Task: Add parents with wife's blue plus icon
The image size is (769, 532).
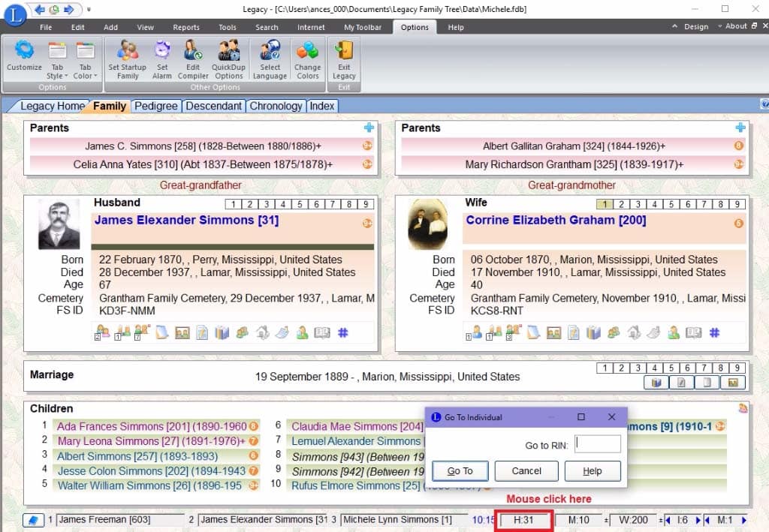Action: [x=740, y=128]
